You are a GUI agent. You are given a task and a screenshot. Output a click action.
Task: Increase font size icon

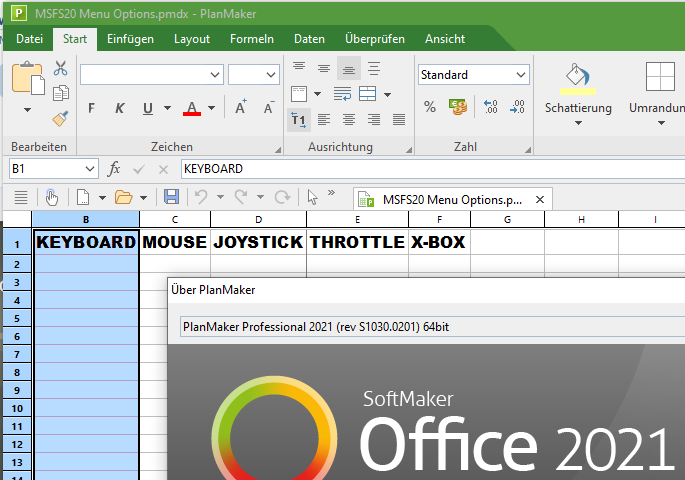tap(241, 107)
